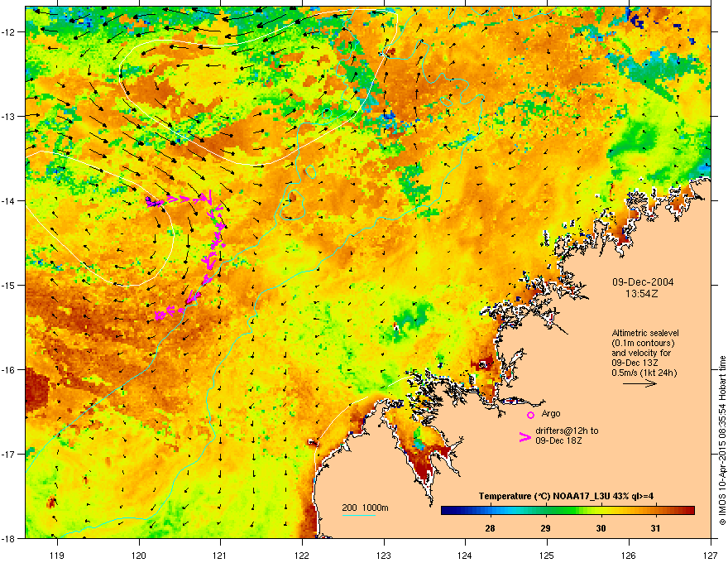Click the time label 13:54Z

tap(642, 294)
